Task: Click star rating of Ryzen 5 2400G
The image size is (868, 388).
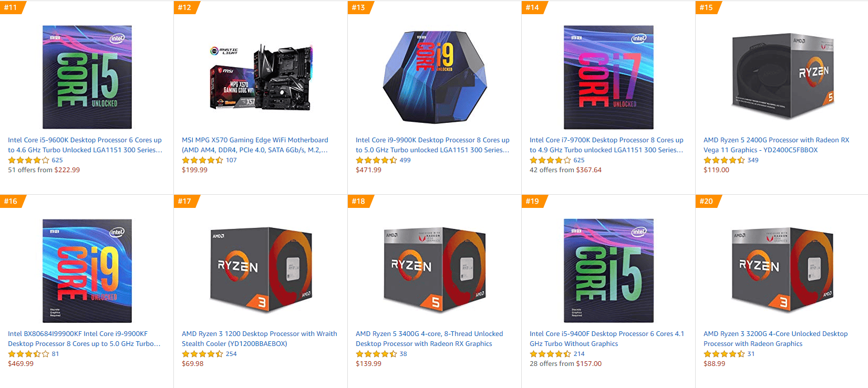Action: pos(725,160)
